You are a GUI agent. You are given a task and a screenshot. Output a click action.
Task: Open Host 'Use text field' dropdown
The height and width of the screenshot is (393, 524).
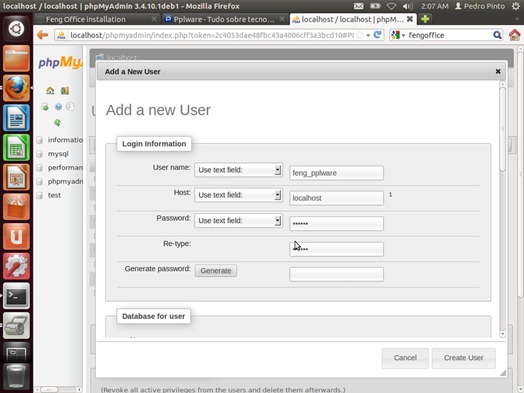click(x=238, y=195)
